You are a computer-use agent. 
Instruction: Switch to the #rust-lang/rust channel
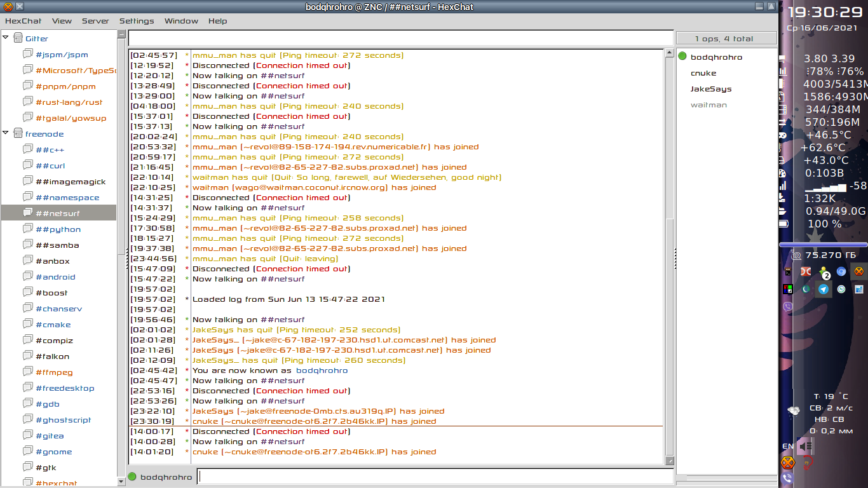click(69, 102)
